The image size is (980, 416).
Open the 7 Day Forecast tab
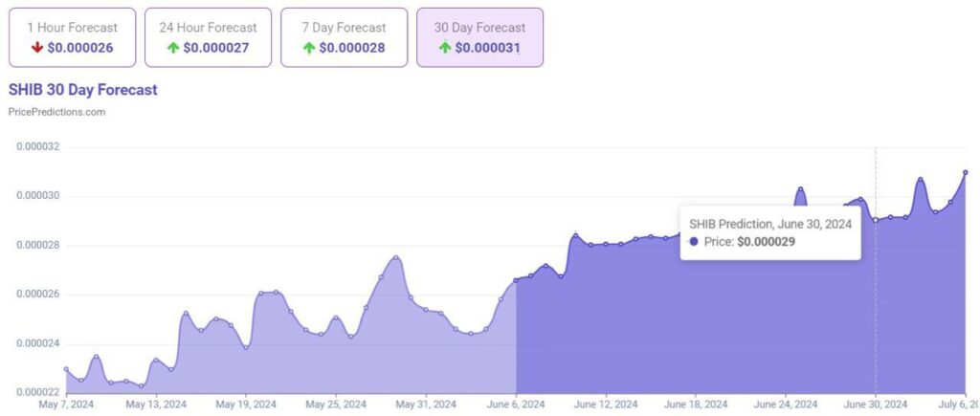344,37
